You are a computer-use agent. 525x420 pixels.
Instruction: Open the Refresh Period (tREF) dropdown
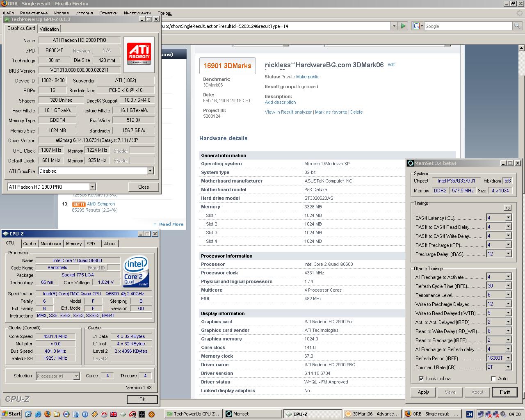508,358
